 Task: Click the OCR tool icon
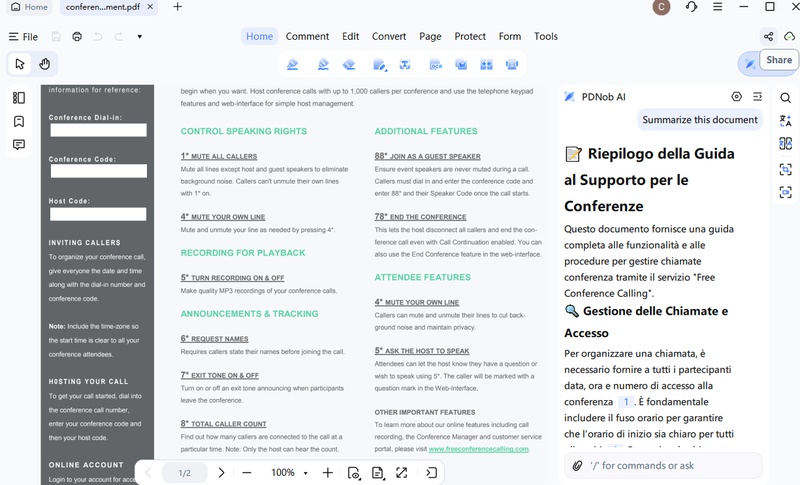(436, 65)
